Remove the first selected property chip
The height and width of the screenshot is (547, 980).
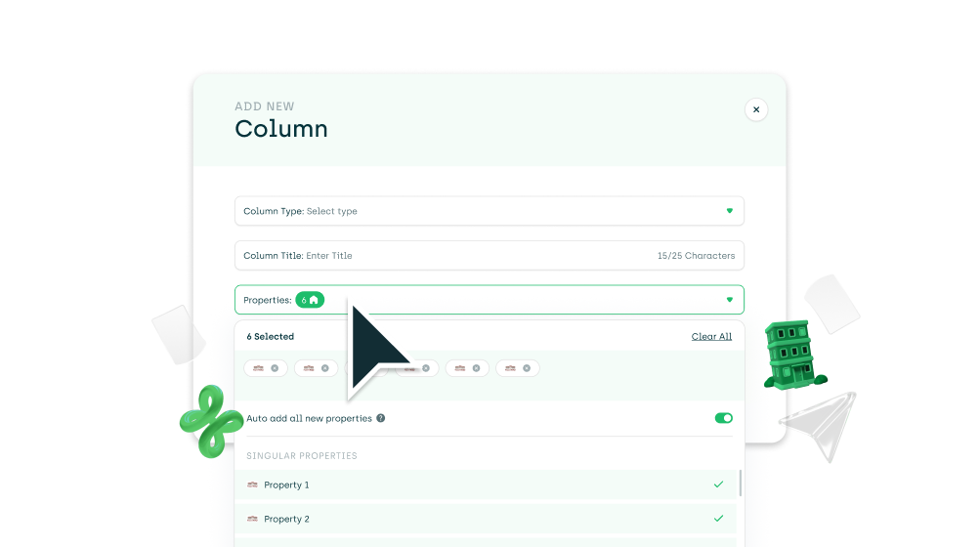275,368
